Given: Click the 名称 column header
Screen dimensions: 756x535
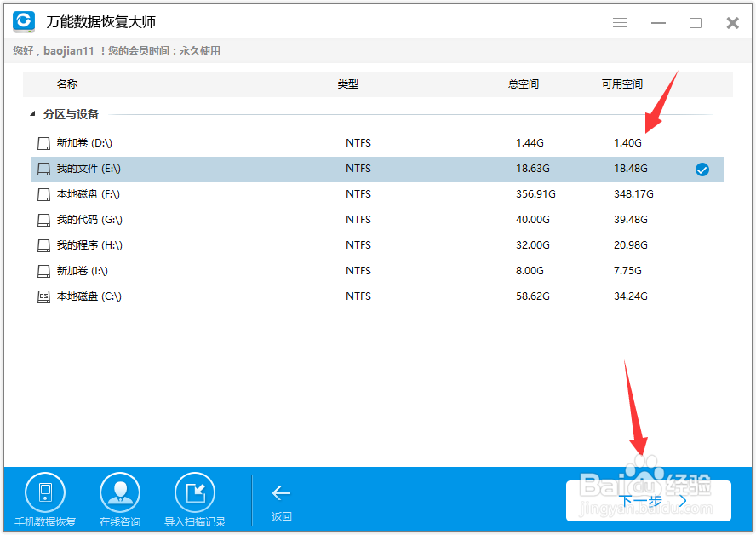Looking at the screenshot, I should click(x=67, y=83).
